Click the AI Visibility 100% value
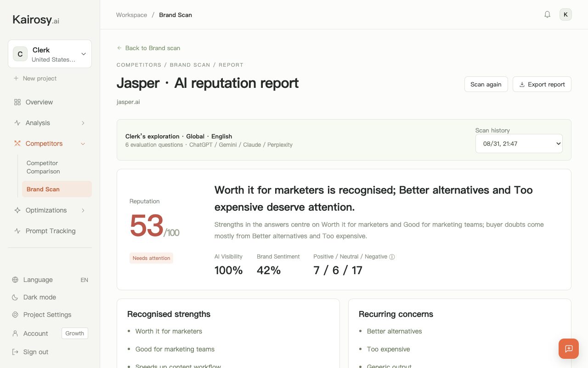The height and width of the screenshot is (368, 588). pyautogui.click(x=228, y=270)
